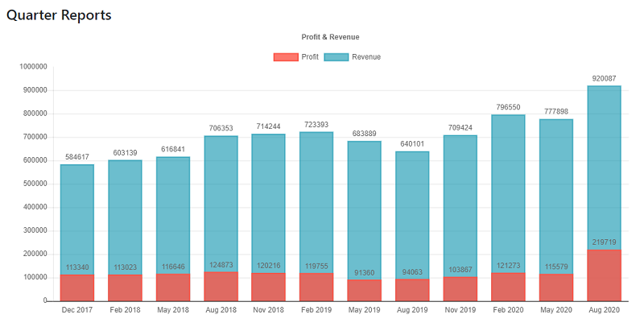Click the Profit & Revenue chart title

click(330, 37)
